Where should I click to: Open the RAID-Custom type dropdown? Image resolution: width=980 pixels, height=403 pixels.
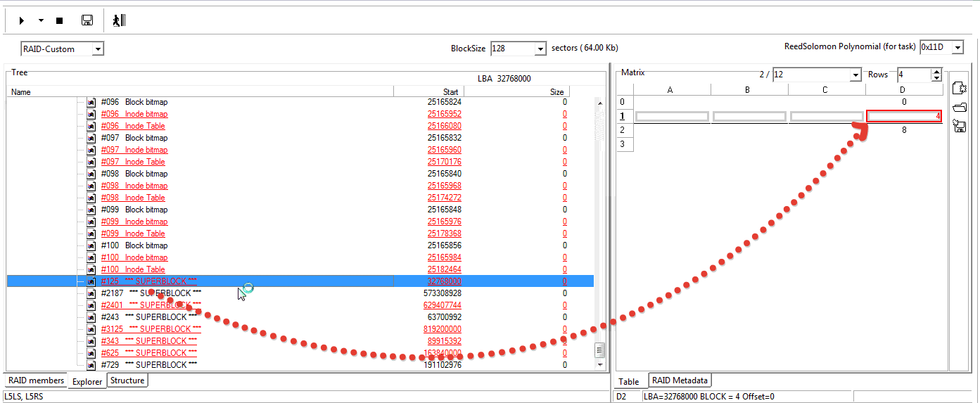pyautogui.click(x=98, y=49)
